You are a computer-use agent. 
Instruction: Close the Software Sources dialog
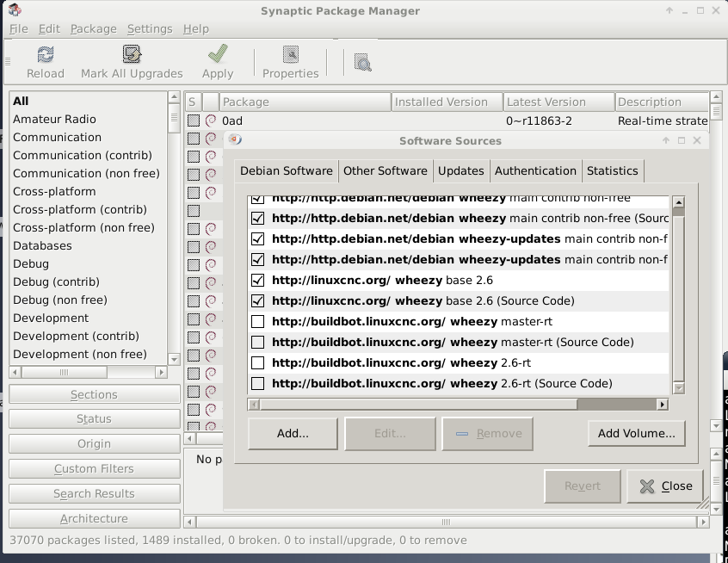(665, 486)
